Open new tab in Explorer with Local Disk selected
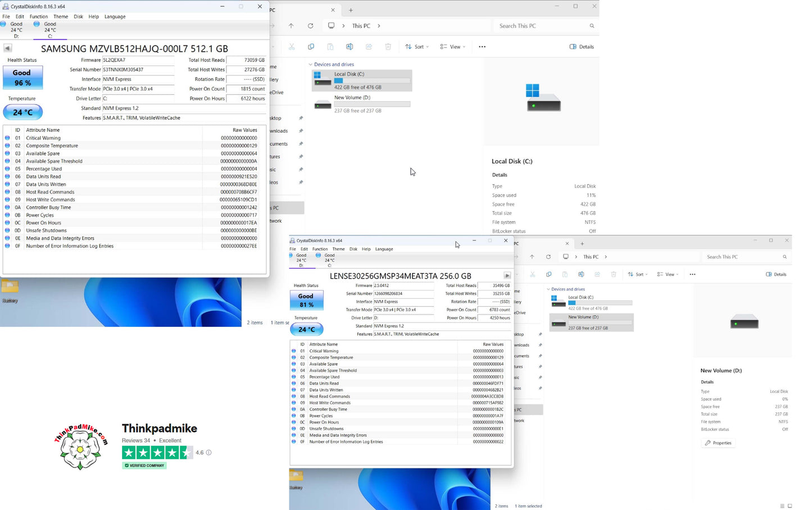The width and height of the screenshot is (812, 510). [351, 10]
